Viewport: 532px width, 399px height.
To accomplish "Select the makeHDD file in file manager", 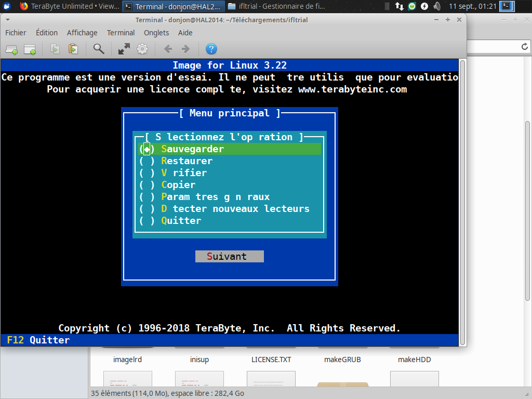I will 414,360.
